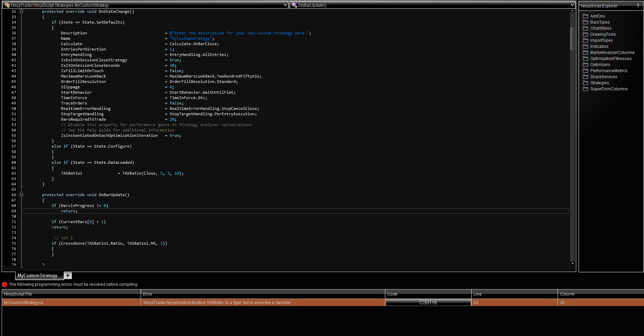Screen dimensions: 644x336
Task: Click the Description string value on line 36
Action: [x=239, y=33]
